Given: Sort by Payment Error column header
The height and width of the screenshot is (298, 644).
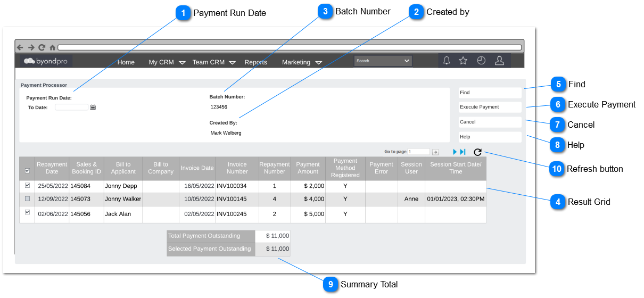Looking at the screenshot, I should pyautogui.click(x=382, y=168).
